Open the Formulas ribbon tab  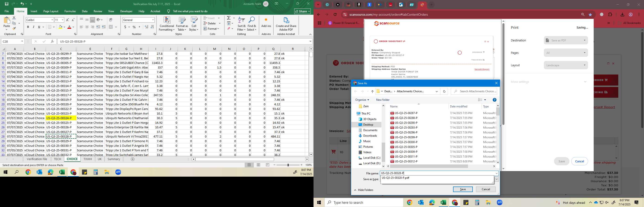point(70,11)
